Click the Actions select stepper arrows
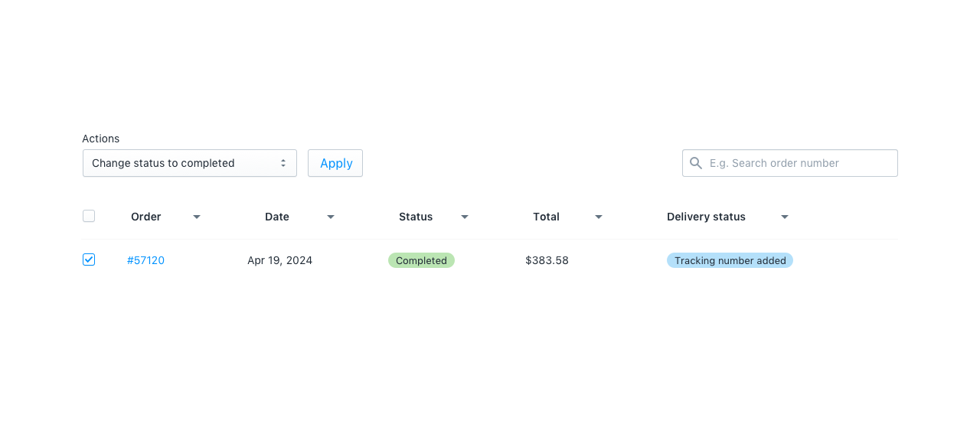This screenshot has width=980, height=421. click(x=283, y=163)
